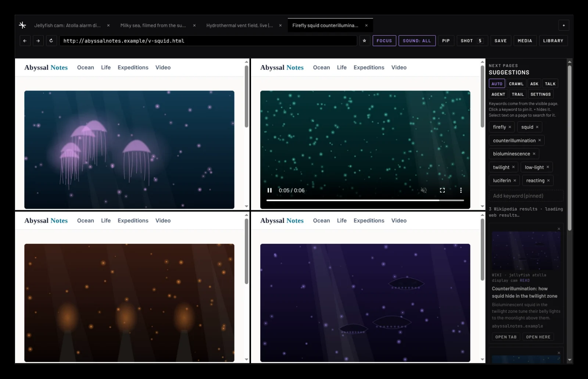Close the Jellyfish cam tab
Screen dimensions: 588x379
pos(108,25)
